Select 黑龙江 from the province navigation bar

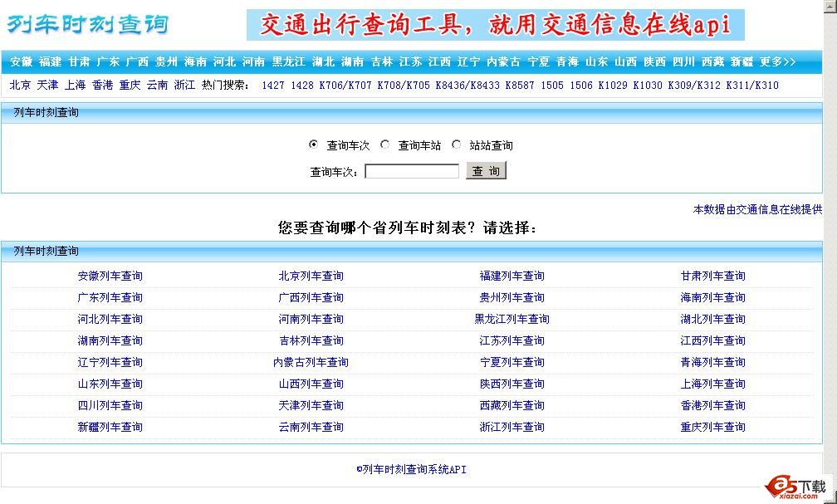point(282,61)
